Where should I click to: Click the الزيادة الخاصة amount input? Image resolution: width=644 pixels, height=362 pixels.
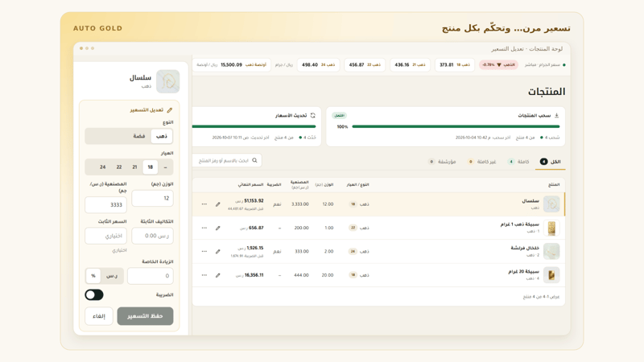151,276
